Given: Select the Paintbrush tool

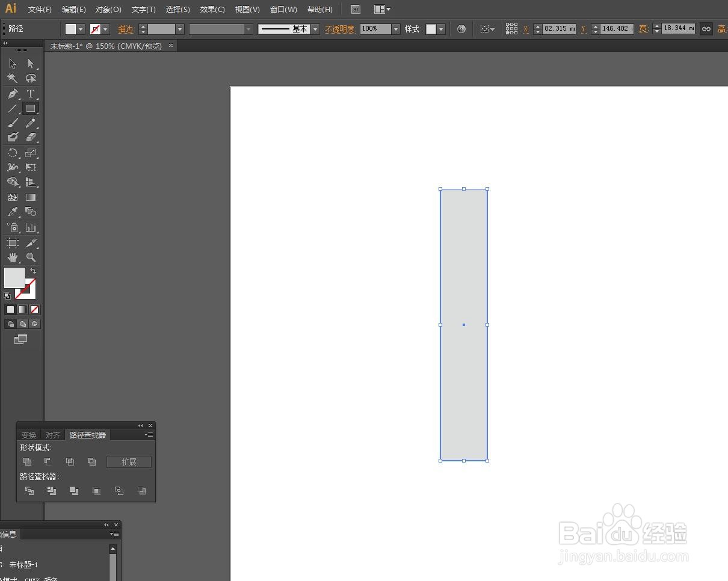Looking at the screenshot, I should pos(13,123).
